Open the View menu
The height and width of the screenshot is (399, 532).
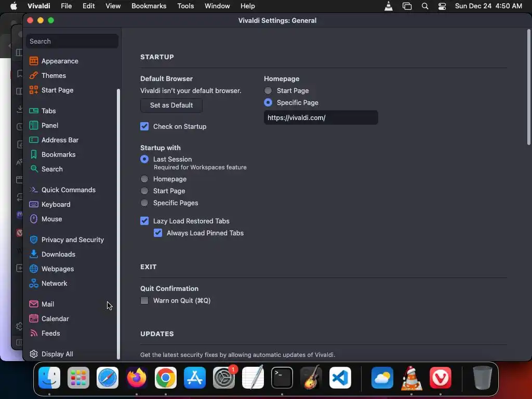[x=113, y=6]
